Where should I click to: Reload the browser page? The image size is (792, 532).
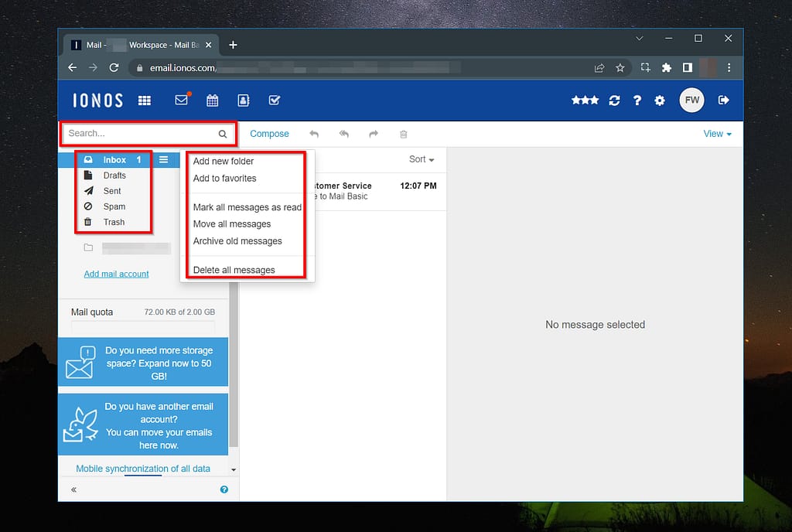point(114,67)
